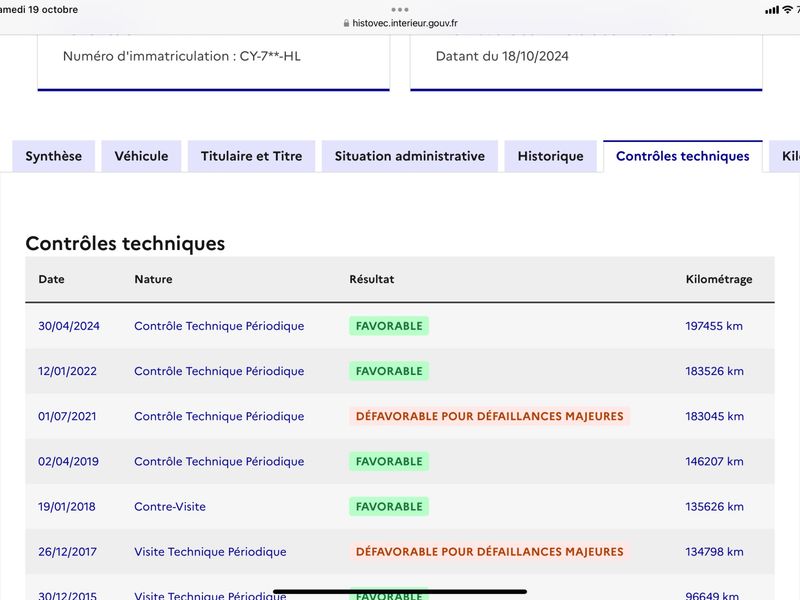Tap the cellular signal bars icon
800x600 pixels.
772,10
